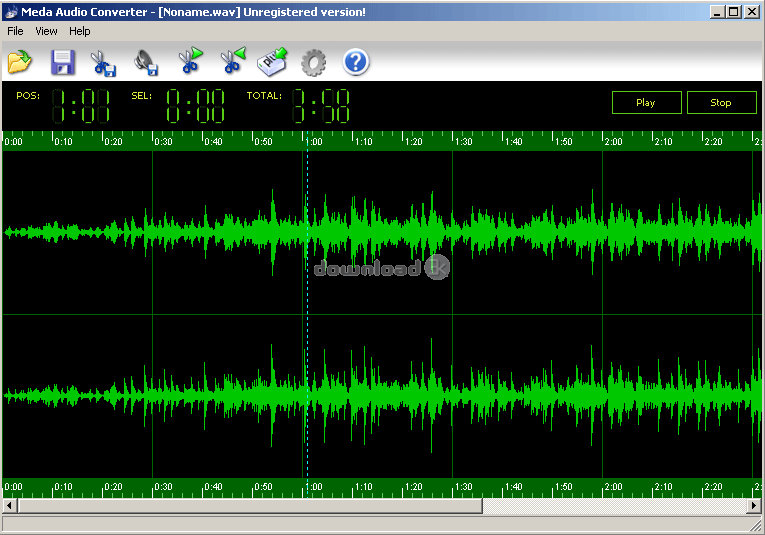Screen dimensions: 765x535
Task: Click the SEL time display
Action: coord(196,105)
